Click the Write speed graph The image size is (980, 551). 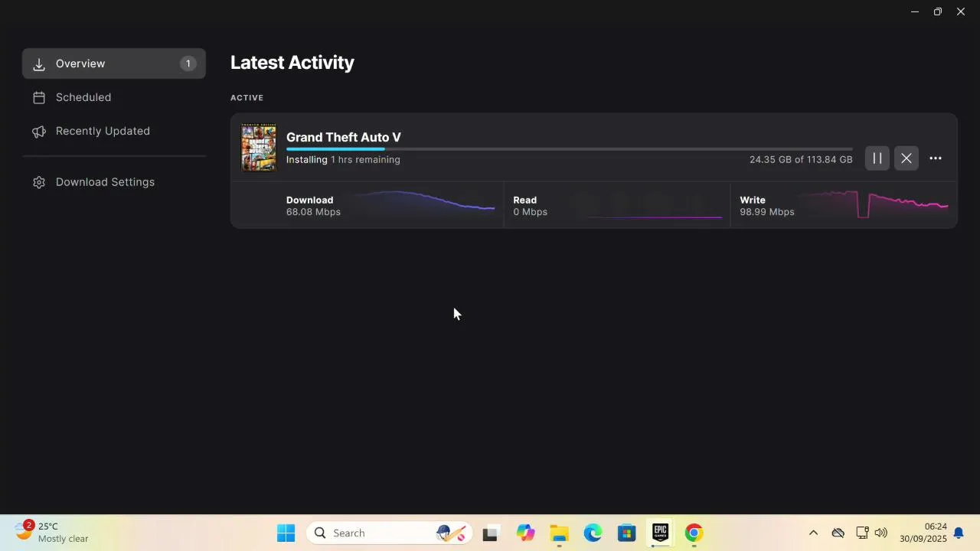pyautogui.click(x=874, y=204)
